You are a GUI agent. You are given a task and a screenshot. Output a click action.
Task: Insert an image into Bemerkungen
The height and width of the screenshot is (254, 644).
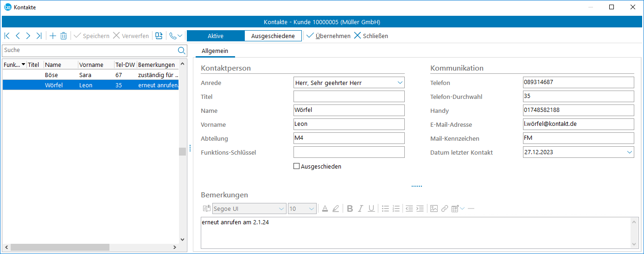pos(434,208)
